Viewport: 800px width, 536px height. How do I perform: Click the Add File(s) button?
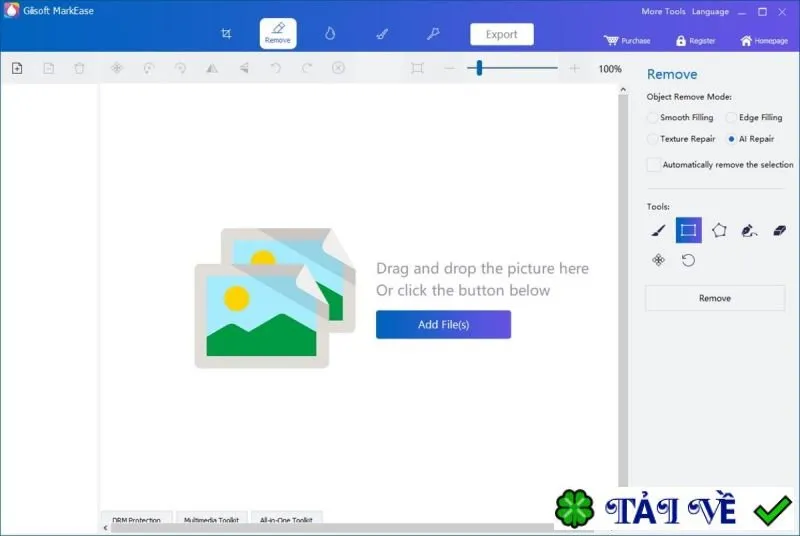(x=443, y=324)
